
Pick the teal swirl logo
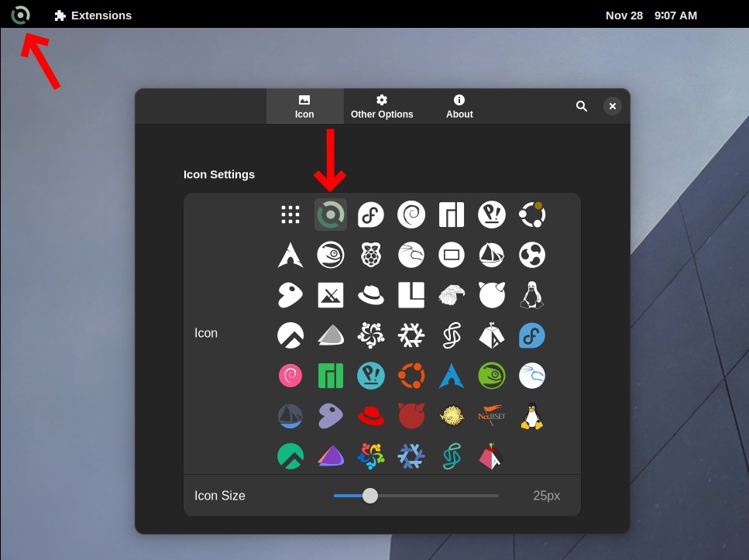(452, 456)
